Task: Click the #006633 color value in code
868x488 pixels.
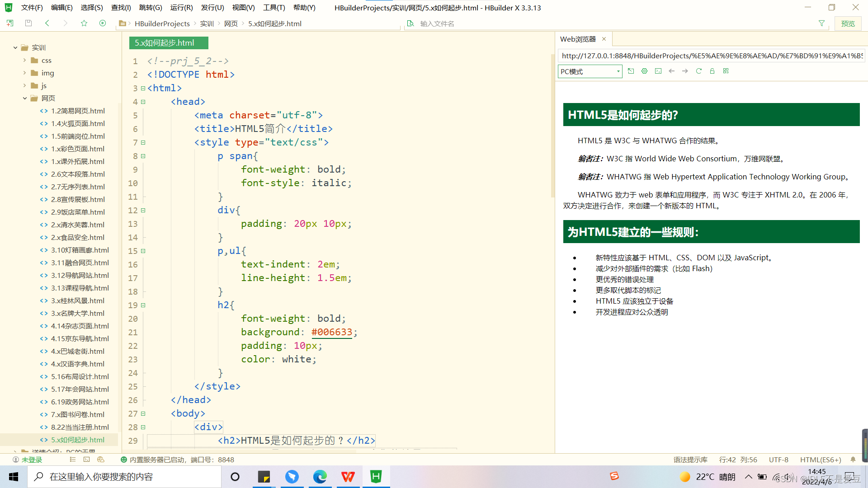Action: pyautogui.click(x=331, y=332)
